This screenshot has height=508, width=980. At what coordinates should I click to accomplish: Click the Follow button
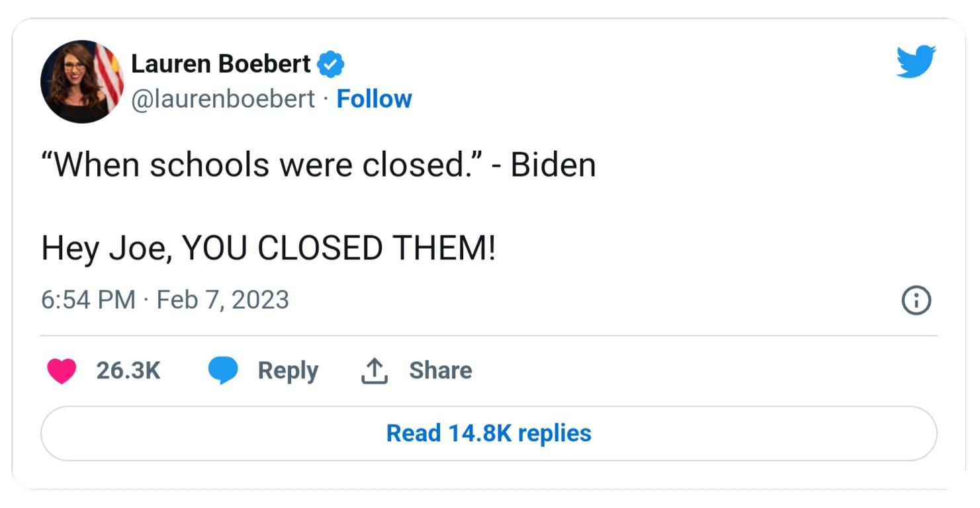[375, 99]
